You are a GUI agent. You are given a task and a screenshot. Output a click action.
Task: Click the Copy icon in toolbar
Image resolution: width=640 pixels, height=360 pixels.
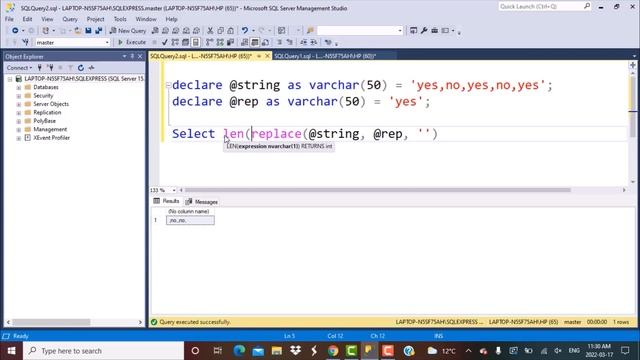point(220,31)
